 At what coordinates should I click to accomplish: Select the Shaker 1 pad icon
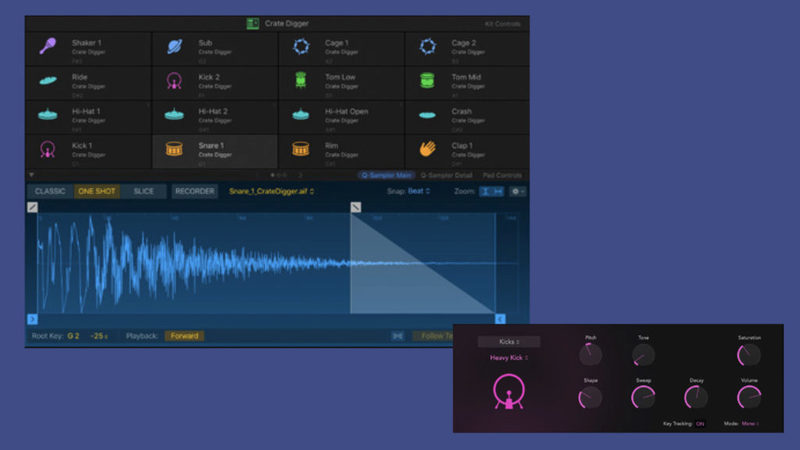coord(47,47)
